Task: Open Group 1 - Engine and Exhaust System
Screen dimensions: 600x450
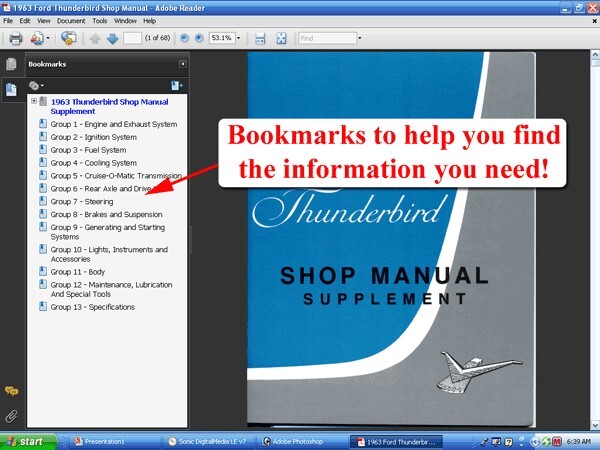Action: click(x=114, y=124)
